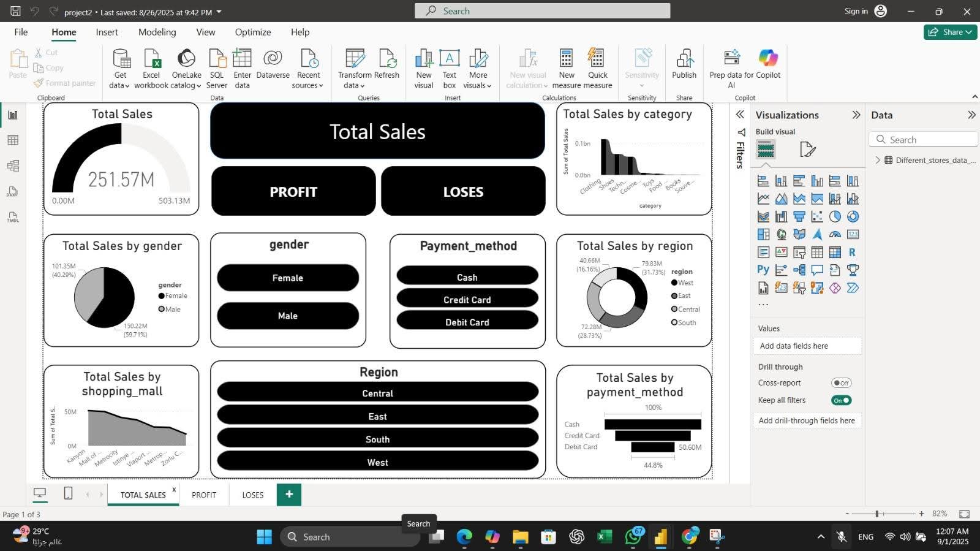This screenshot has width=980, height=551.
Task: Collapse the Visualizations pane
Action: 856,115
